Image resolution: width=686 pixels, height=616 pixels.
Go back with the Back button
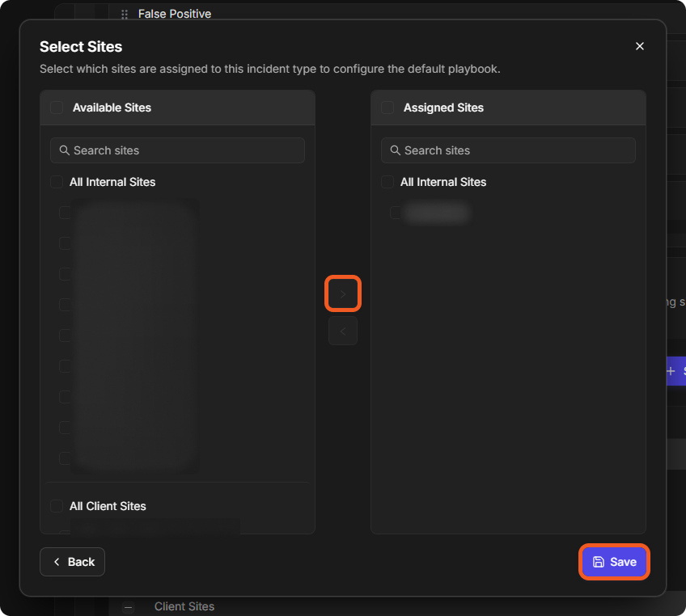point(72,562)
